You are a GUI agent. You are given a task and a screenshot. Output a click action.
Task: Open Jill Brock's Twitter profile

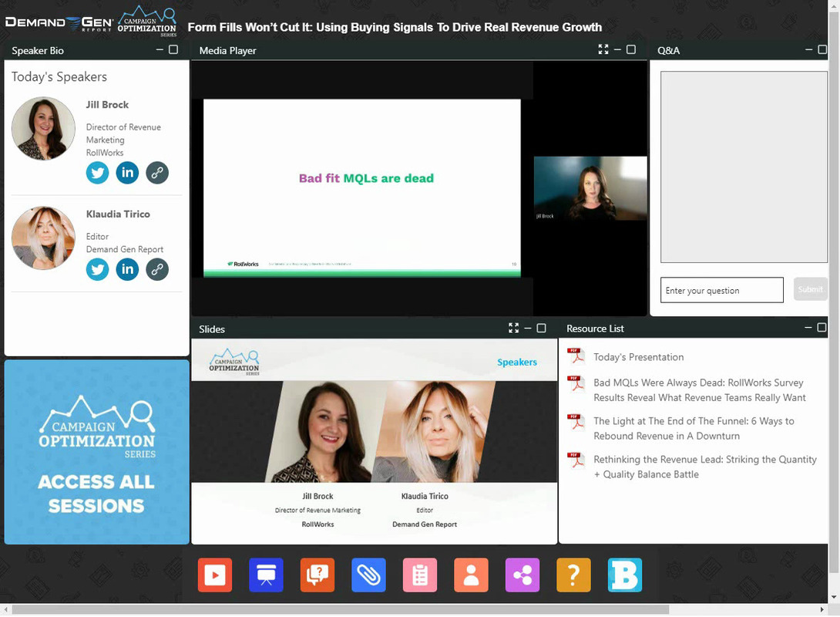(97, 173)
